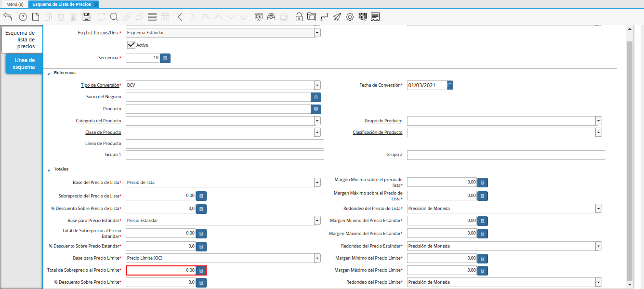
Task: Click the refresh arrows icon
Action: (x=101, y=17)
